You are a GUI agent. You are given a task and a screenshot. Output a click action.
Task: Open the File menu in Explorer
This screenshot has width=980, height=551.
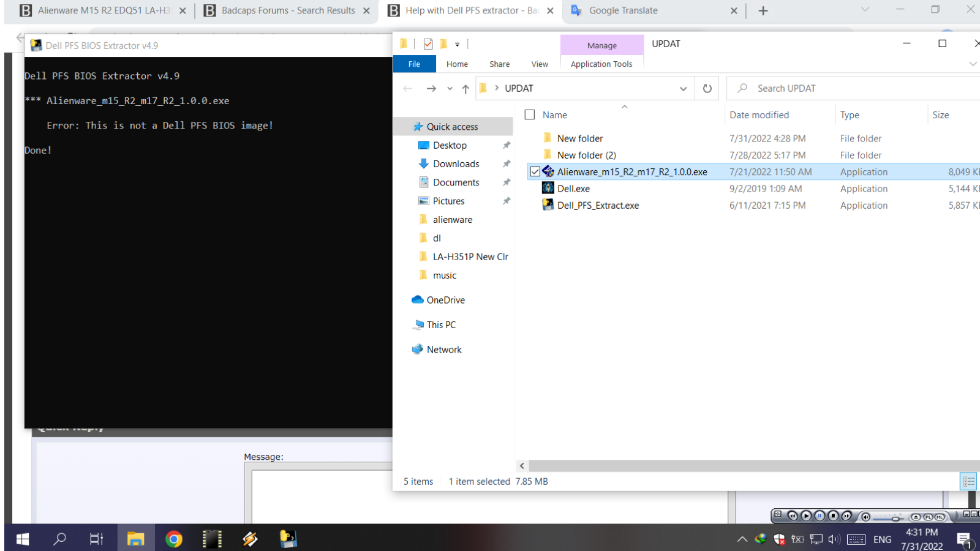coord(414,64)
